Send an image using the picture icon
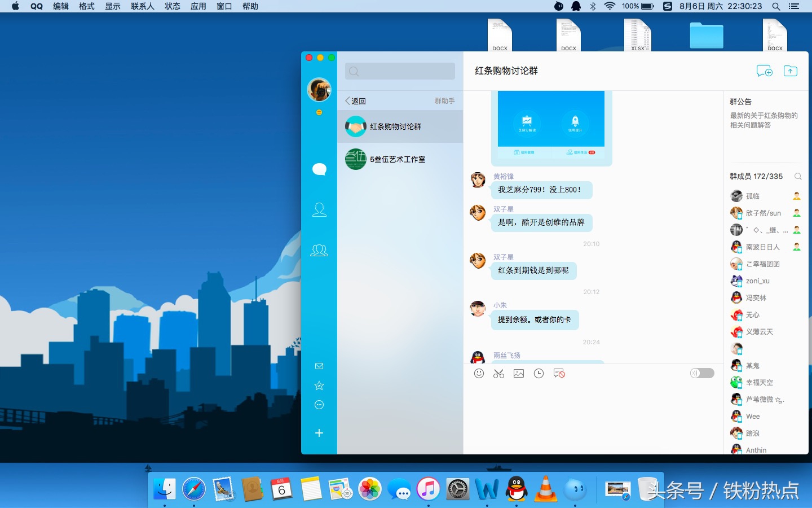Screen dimensions: 812x508 coord(519,373)
